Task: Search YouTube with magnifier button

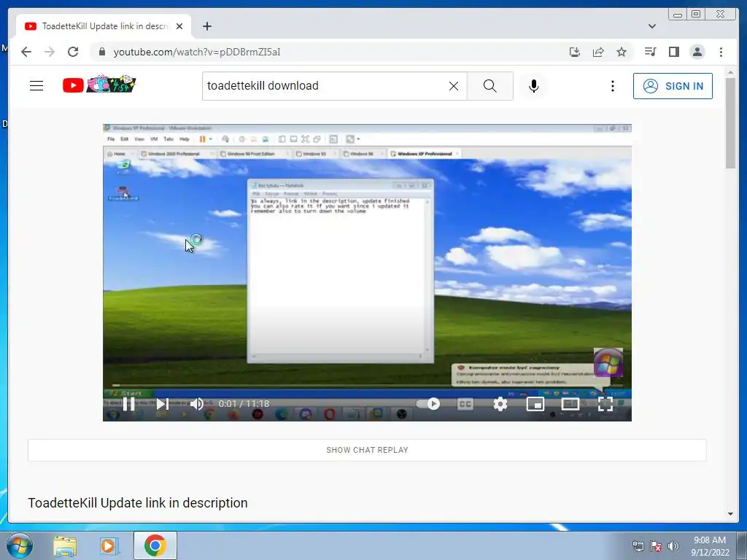Action: pyautogui.click(x=489, y=86)
